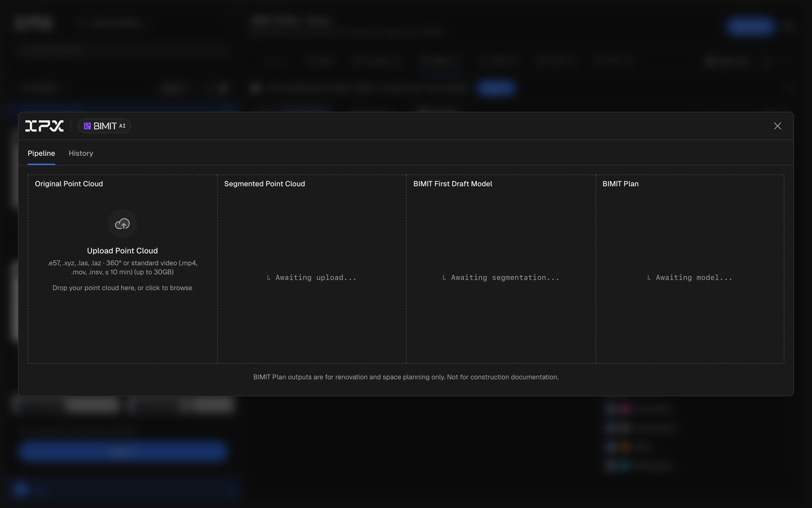Select the BIMIT First Draft Model title
This screenshot has height=508, width=812.
453,184
